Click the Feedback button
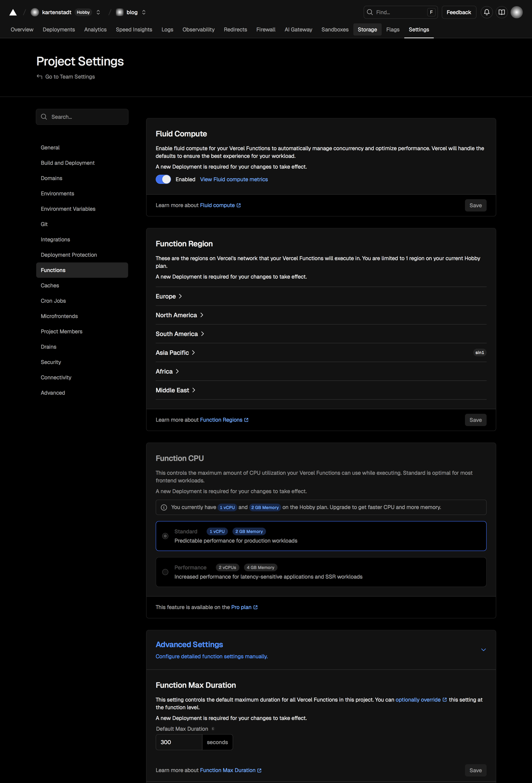Viewport: 532px width, 783px height. (459, 12)
